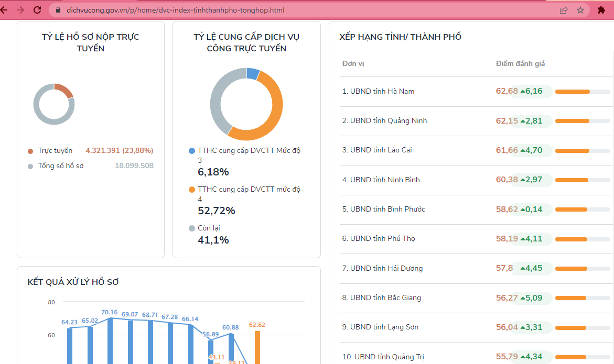Open '9. UBND tỉnh Lạng Sơn' row
Image resolution: width=614 pixels, height=364 pixels.
[x=476, y=327]
